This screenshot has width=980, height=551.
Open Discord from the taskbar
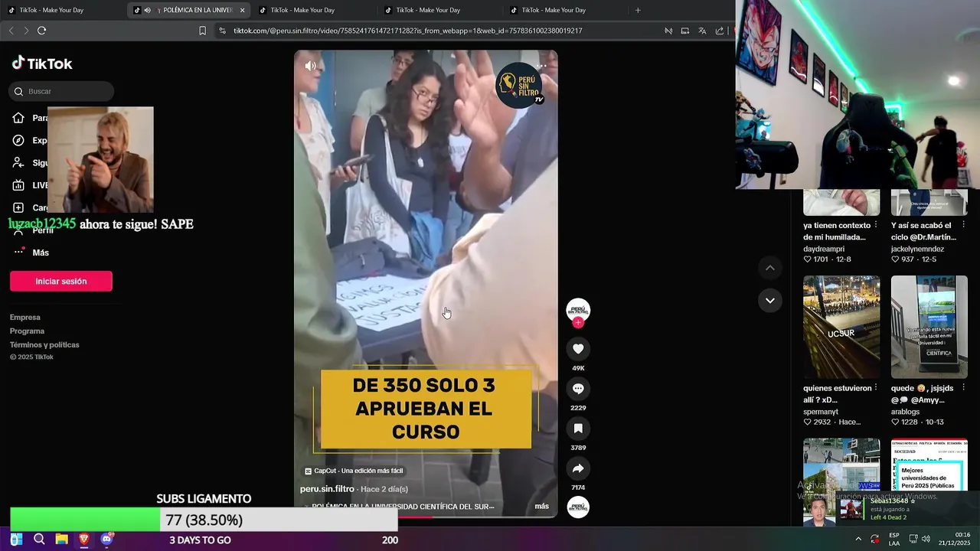(x=106, y=540)
